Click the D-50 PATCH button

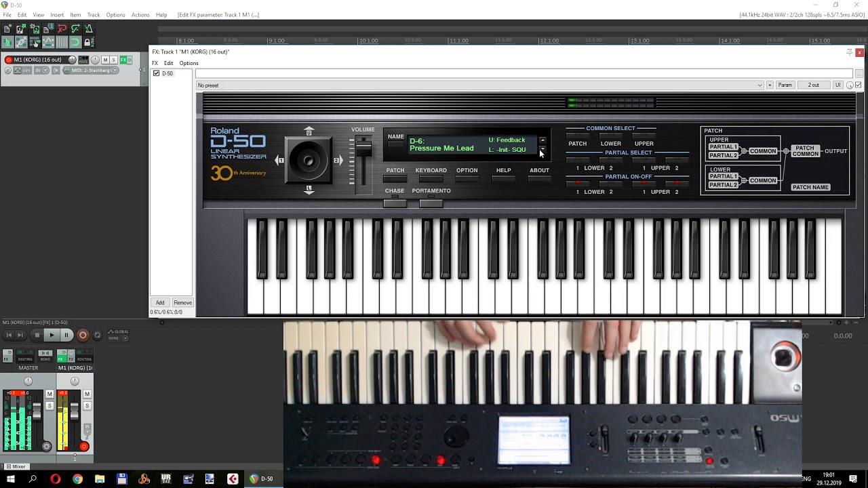pos(395,179)
